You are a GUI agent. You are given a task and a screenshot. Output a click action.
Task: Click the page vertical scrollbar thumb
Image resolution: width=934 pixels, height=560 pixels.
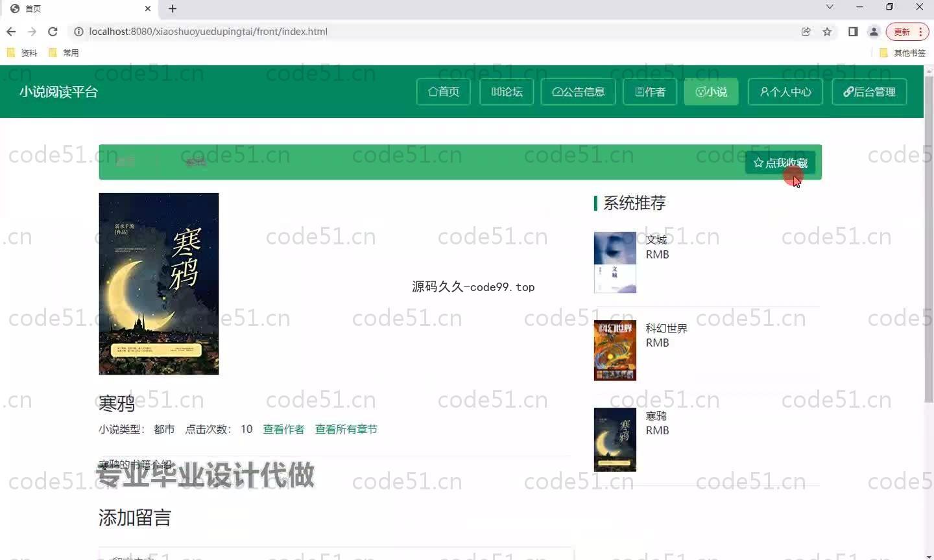pyautogui.click(x=928, y=240)
